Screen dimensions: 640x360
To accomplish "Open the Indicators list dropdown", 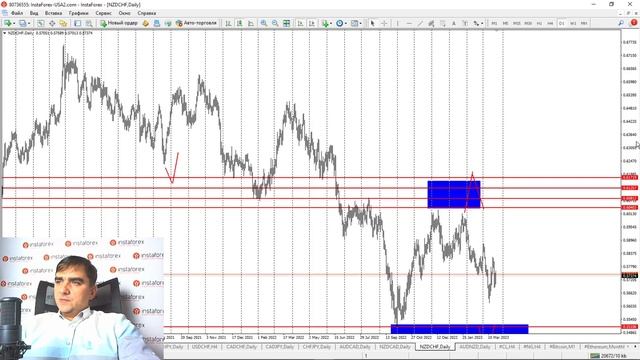I will (327, 23).
